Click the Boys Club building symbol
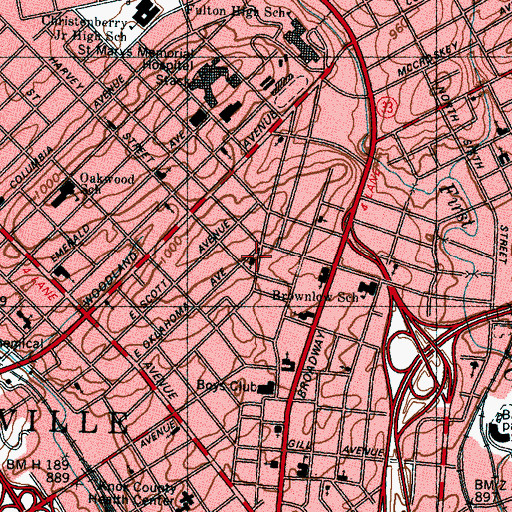 [267, 388]
